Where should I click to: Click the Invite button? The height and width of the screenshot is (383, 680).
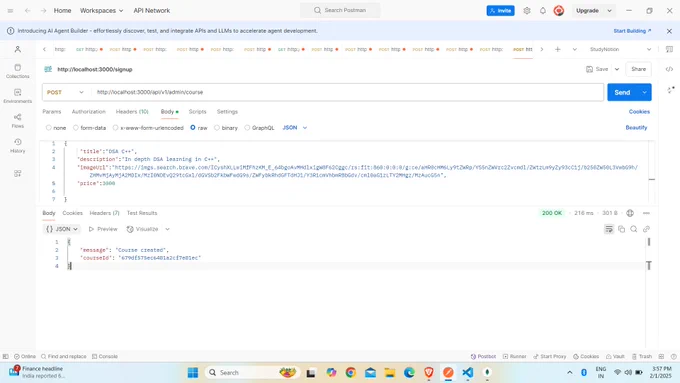[500, 10]
